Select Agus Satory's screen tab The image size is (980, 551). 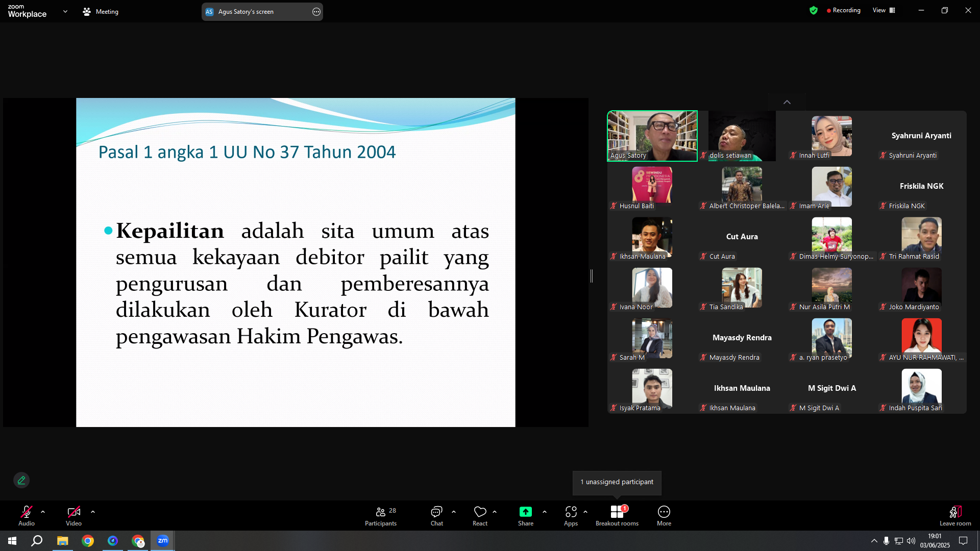[x=262, y=12]
